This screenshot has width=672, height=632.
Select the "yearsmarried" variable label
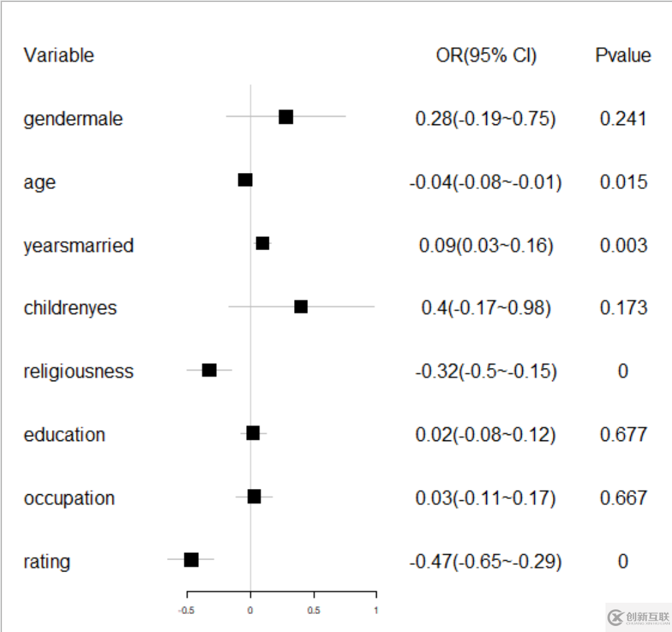tap(79, 245)
